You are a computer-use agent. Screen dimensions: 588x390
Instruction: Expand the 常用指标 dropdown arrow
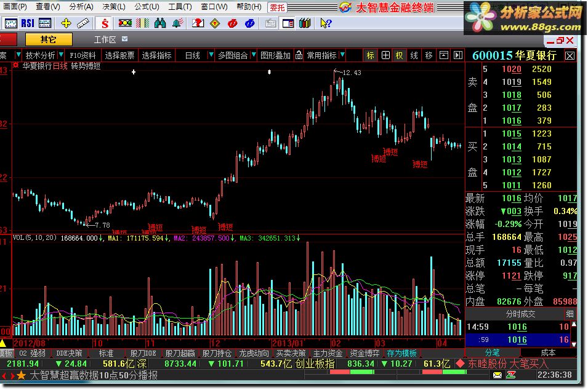(x=342, y=55)
